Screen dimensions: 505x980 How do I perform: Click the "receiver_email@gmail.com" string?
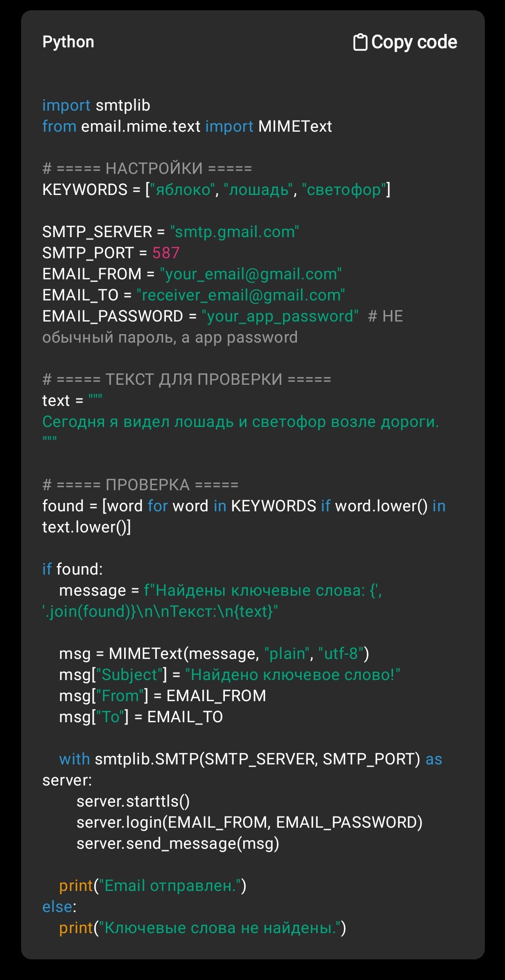pos(241,295)
